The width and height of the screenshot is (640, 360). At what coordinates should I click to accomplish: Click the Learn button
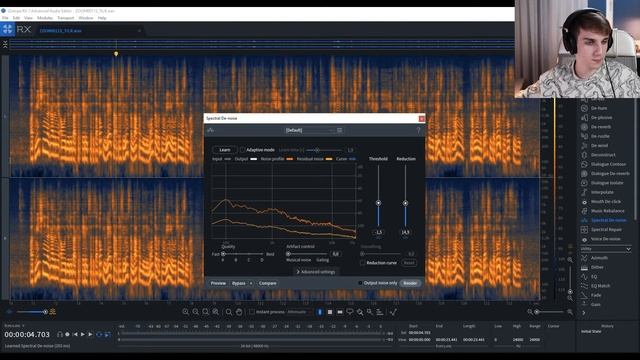tap(224, 150)
